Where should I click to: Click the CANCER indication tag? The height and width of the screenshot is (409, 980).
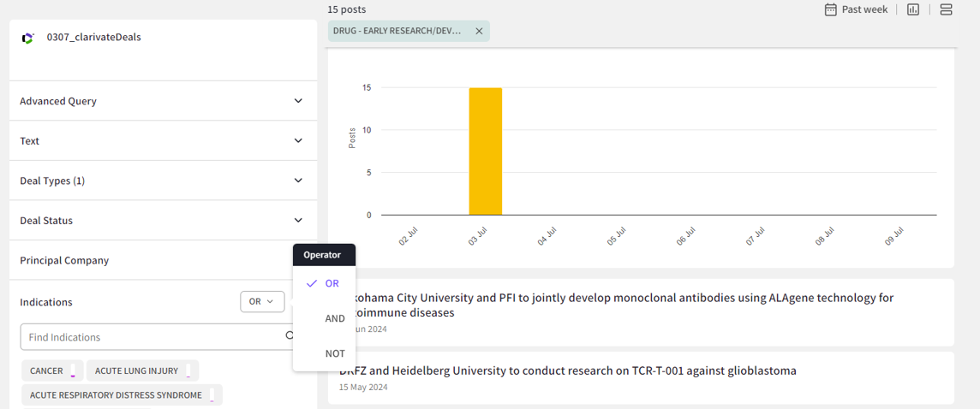47,370
